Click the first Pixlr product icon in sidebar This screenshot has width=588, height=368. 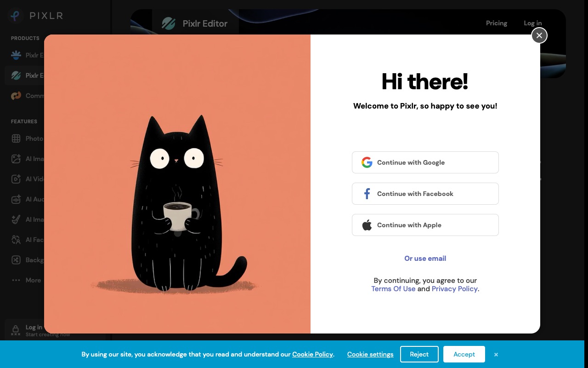16,55
